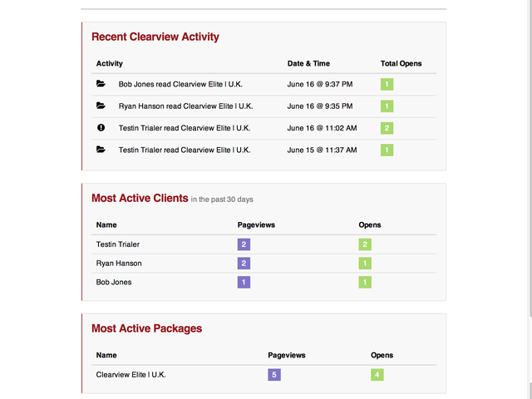The image size is (532, 399).
Task: Click the folder icon beside Bob Jones activity
Action: [x=101, y=84]
